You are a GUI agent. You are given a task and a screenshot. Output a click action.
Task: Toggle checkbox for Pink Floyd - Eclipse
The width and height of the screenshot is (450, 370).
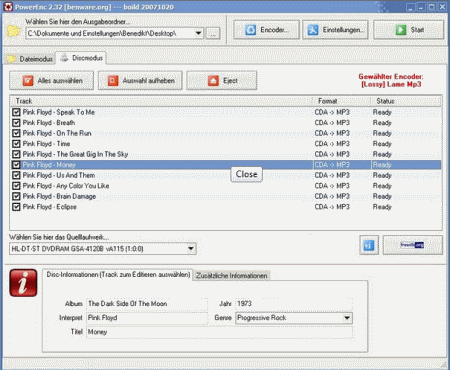coord(16,207)
